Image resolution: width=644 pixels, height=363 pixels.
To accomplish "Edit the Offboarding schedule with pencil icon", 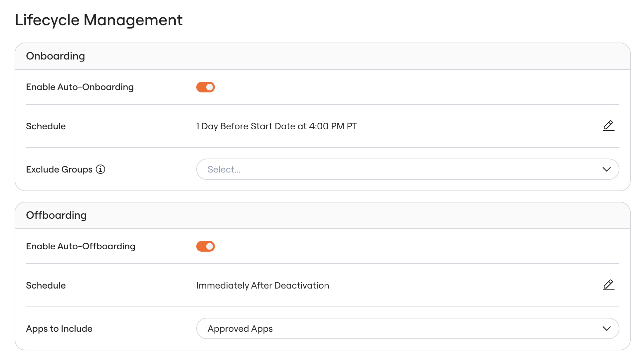I will point(608,285).
